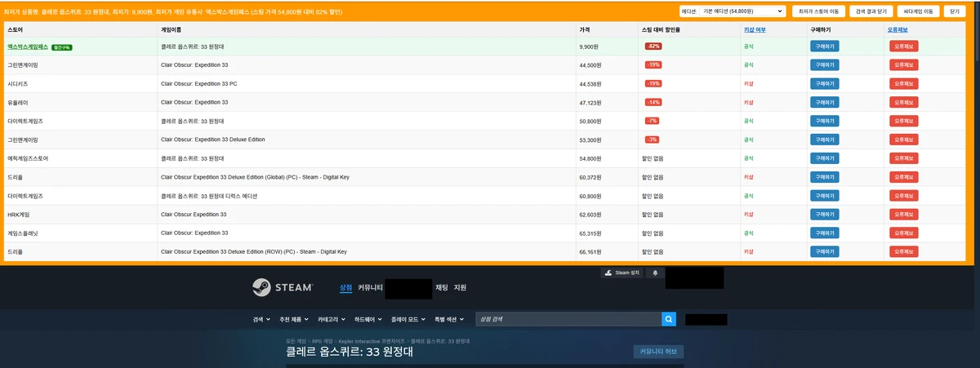The width and height of the screenshot is (980, 368).
Task: Click the -82% discount badge
Action: pyautogui.click(x=653, y=47)
